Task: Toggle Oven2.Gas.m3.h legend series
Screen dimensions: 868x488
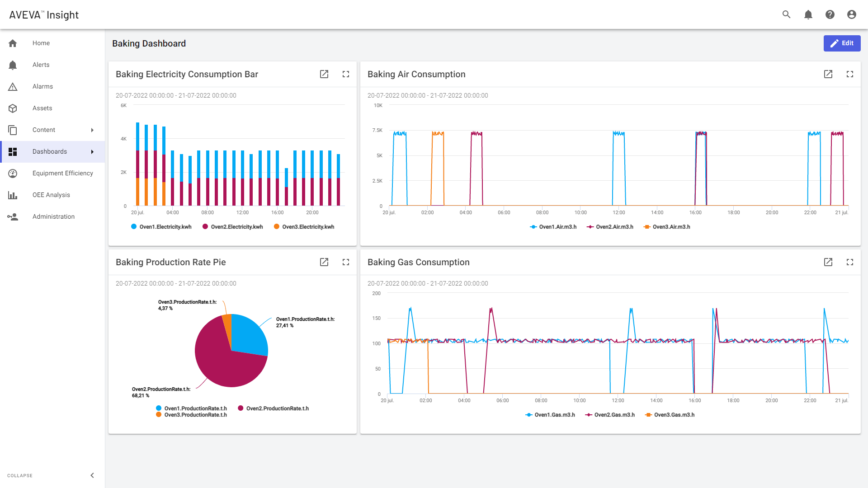Action: 610,415
